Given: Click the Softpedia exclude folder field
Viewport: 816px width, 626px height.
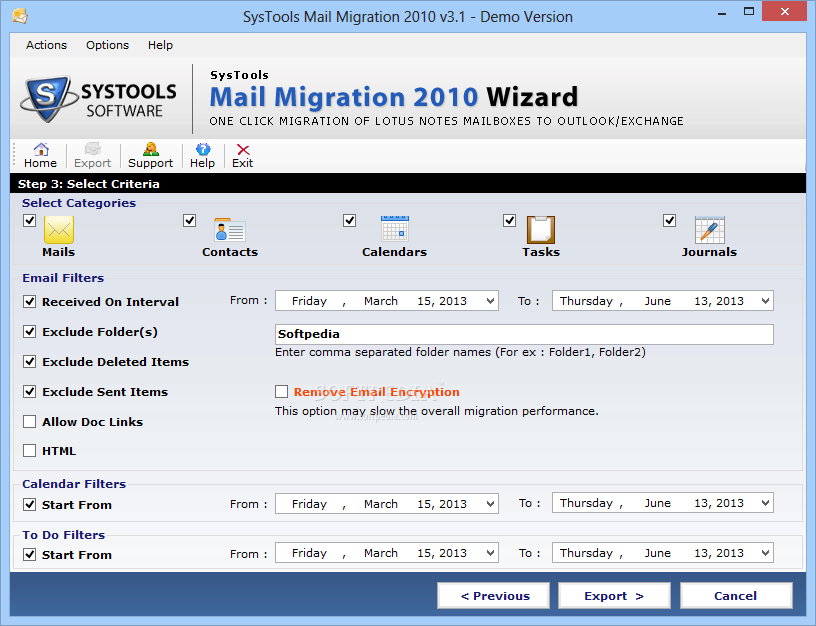Looking at the screenshot, I should coord(524,334).
